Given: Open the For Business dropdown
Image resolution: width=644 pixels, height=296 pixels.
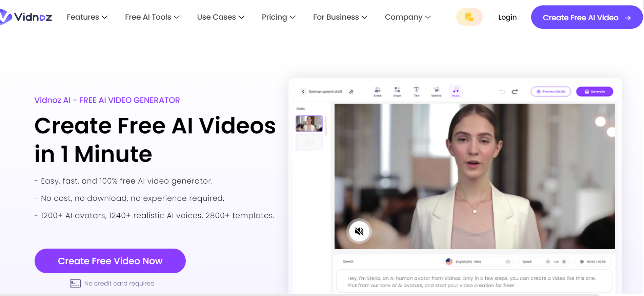Looking at the screenshot, I should point(340,17).
